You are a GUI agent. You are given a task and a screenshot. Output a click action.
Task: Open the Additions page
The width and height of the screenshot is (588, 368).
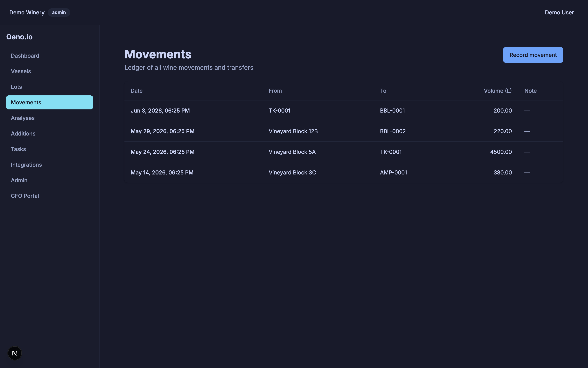coord(49,134)
